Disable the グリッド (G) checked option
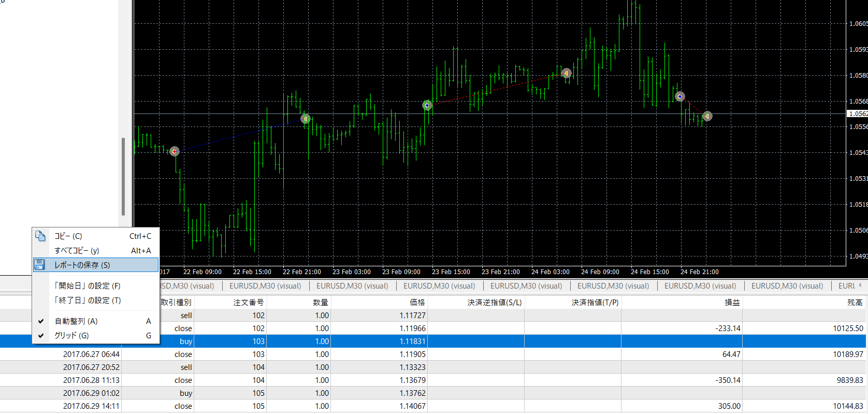This screenshot has height=414, width=868. pyautogui.click(x=71, y=336)
